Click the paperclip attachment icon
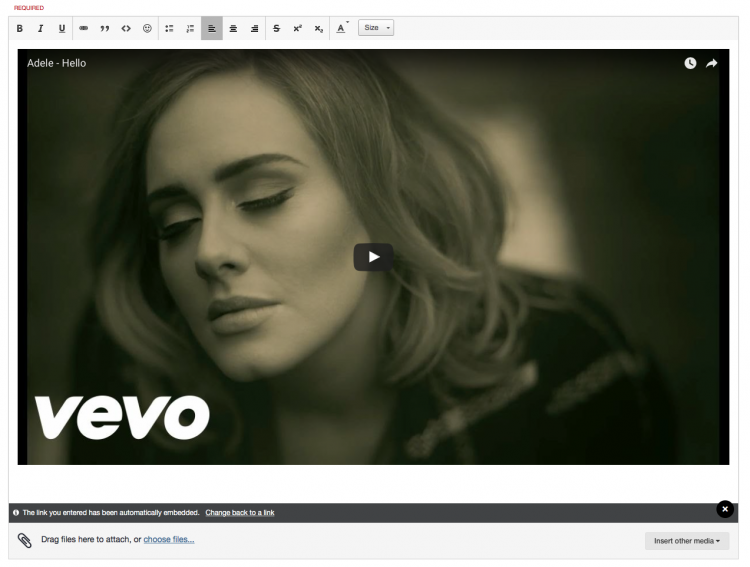750x567 pixels. click(x=24, y=541)
